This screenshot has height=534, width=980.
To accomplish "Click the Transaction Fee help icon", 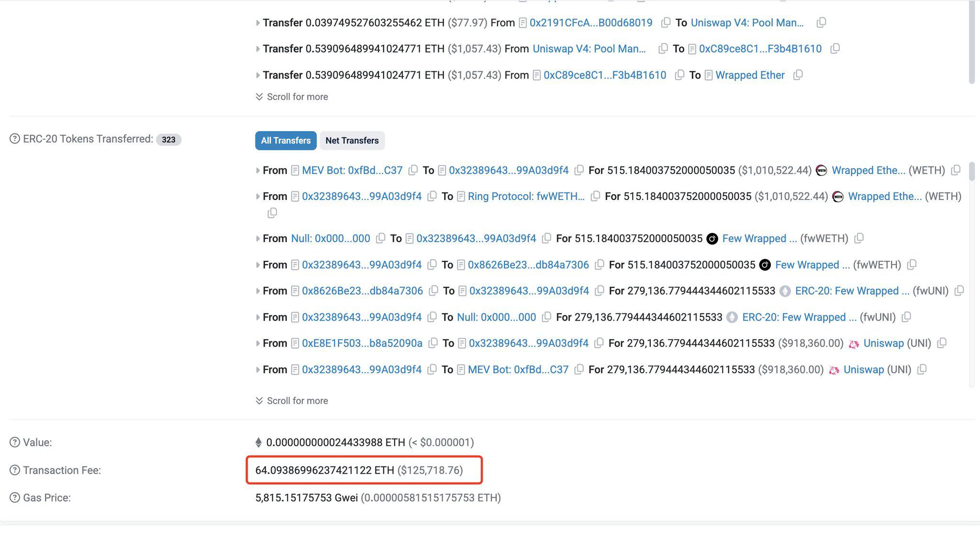I will click(15, 470).
